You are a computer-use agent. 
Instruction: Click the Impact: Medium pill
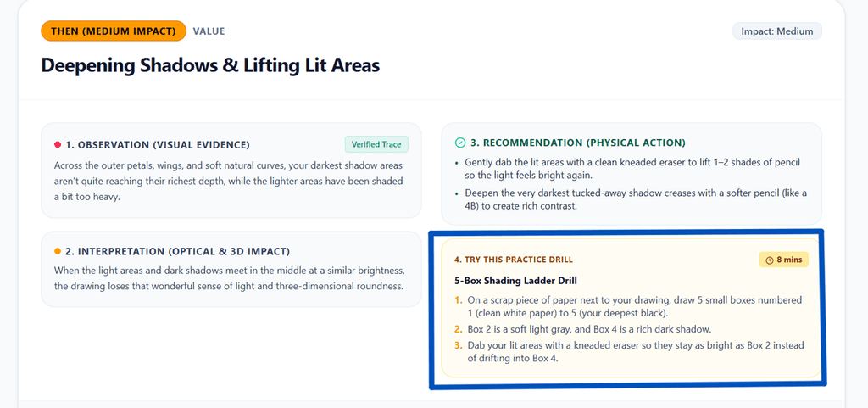point(777,31)
